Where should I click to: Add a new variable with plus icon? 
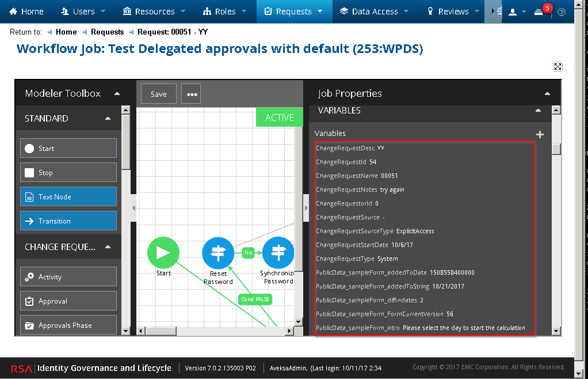tap(540, 134)
